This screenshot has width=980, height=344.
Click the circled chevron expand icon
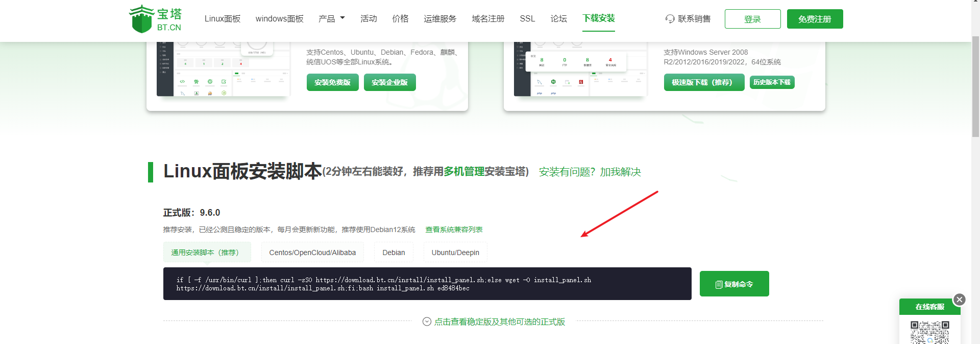427,322
